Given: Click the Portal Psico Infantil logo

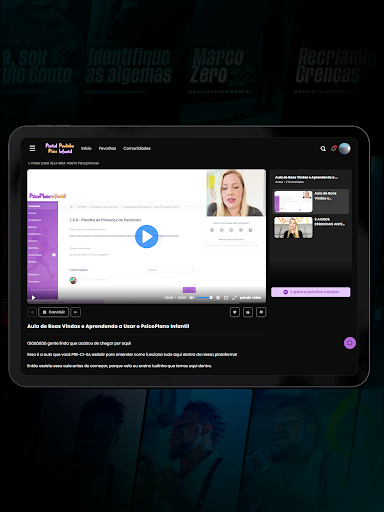Looking at the screenshot, I should pos(60,148).
